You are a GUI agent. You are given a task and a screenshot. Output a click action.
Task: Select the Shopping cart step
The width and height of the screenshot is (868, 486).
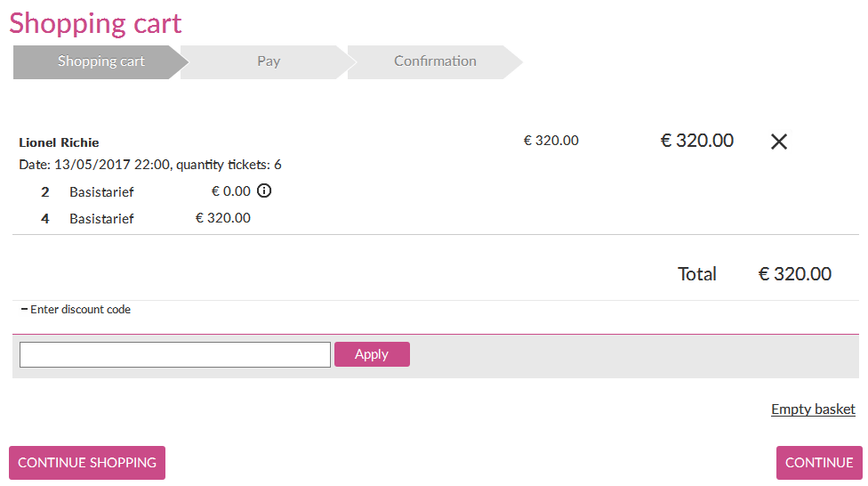point(100,61)
